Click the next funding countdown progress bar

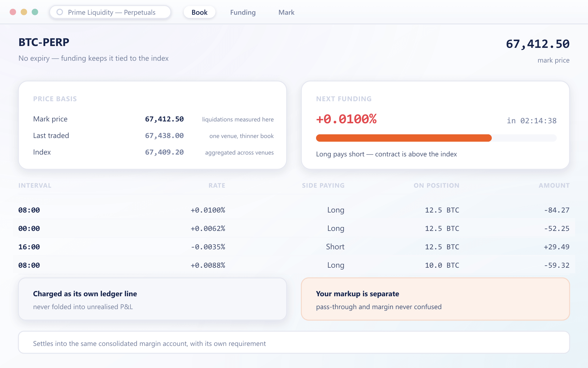436,138
